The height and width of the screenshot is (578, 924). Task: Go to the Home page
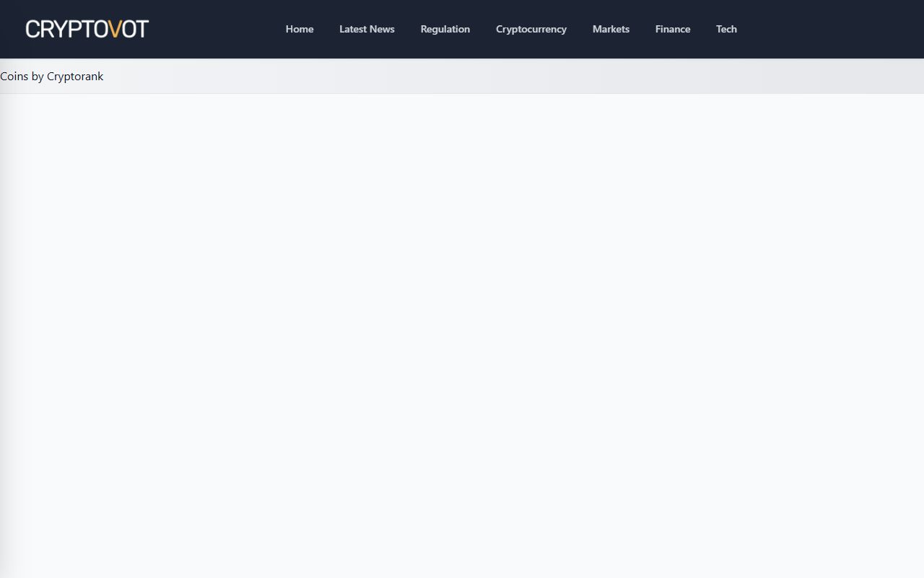(299, 29)
